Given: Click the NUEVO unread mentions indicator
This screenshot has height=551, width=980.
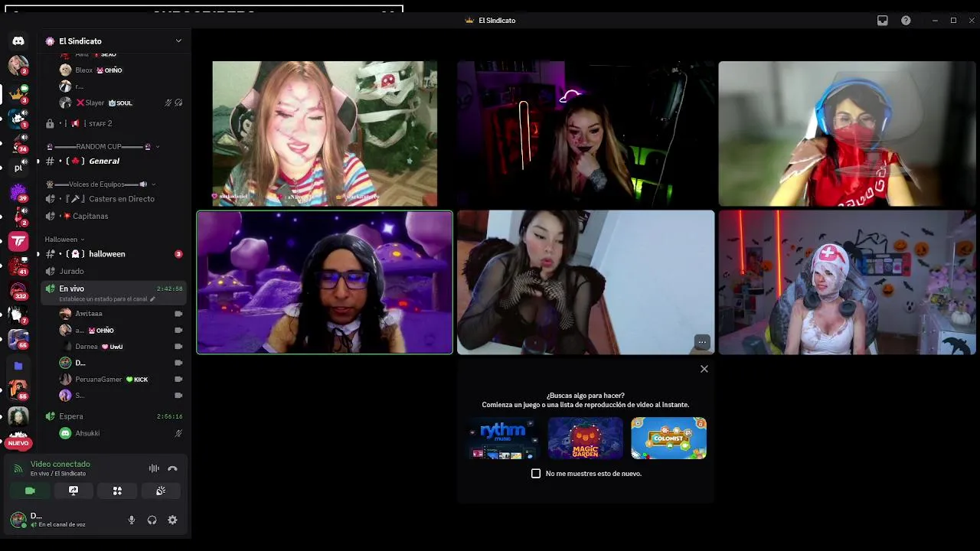Looking at the screenshot, I should click(x=18, y=443).
